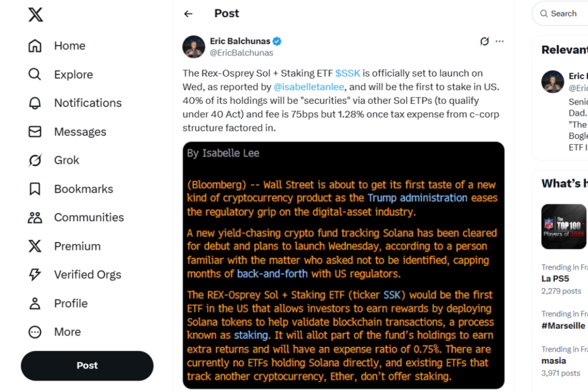The image size is (588, 392).
Task: Click the Grok icon on the post
Action: tap(485, 42)
